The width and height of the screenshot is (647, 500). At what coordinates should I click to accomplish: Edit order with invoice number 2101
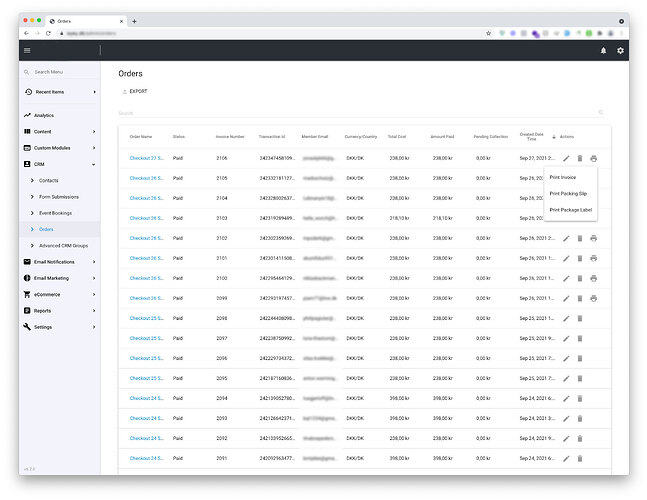(x=566, y=258)
